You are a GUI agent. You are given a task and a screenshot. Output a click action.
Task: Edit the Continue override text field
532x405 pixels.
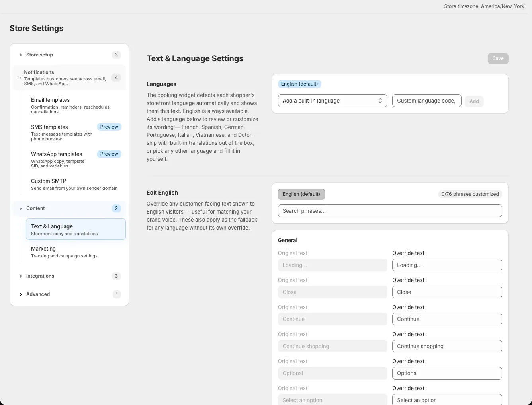pos(447,319)
